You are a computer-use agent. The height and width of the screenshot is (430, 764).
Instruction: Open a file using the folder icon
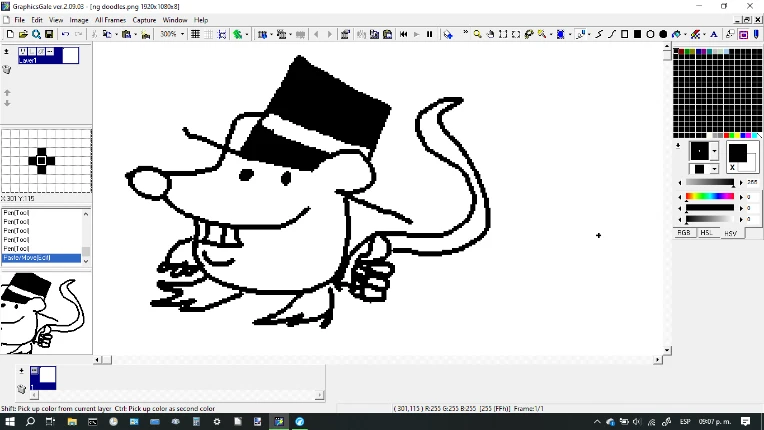(x=23, y=34)
